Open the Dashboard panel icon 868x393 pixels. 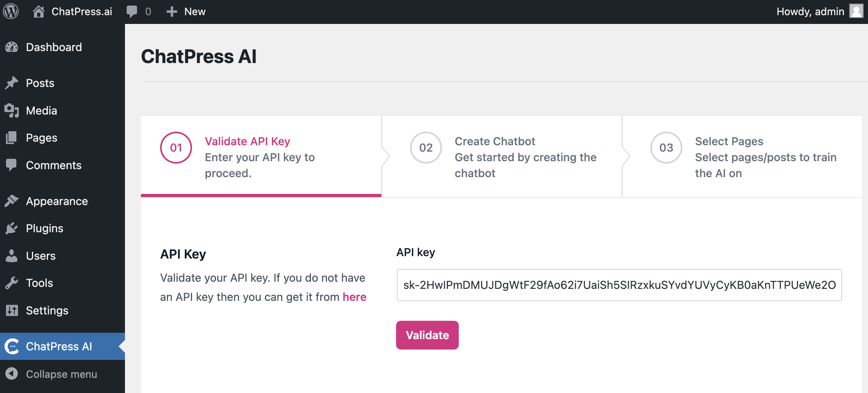coord(12,47)
